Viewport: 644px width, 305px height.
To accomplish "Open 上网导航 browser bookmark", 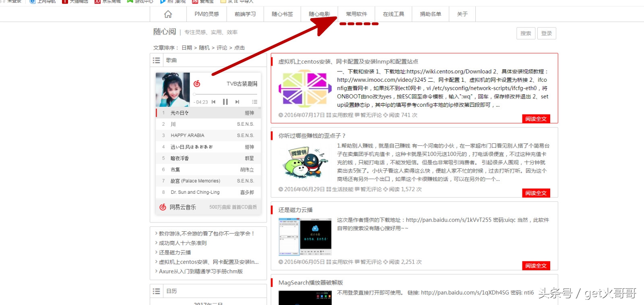I will click(43, 1).
